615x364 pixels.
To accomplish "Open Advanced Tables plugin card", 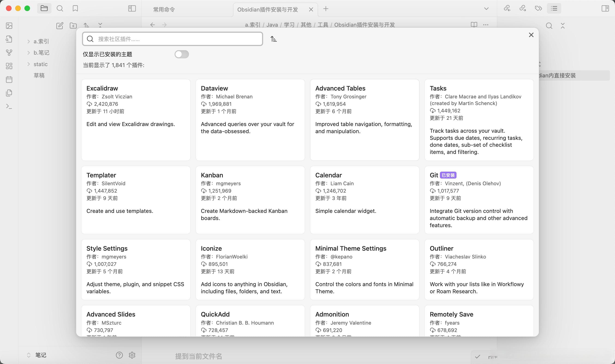I will pos(365,120).
